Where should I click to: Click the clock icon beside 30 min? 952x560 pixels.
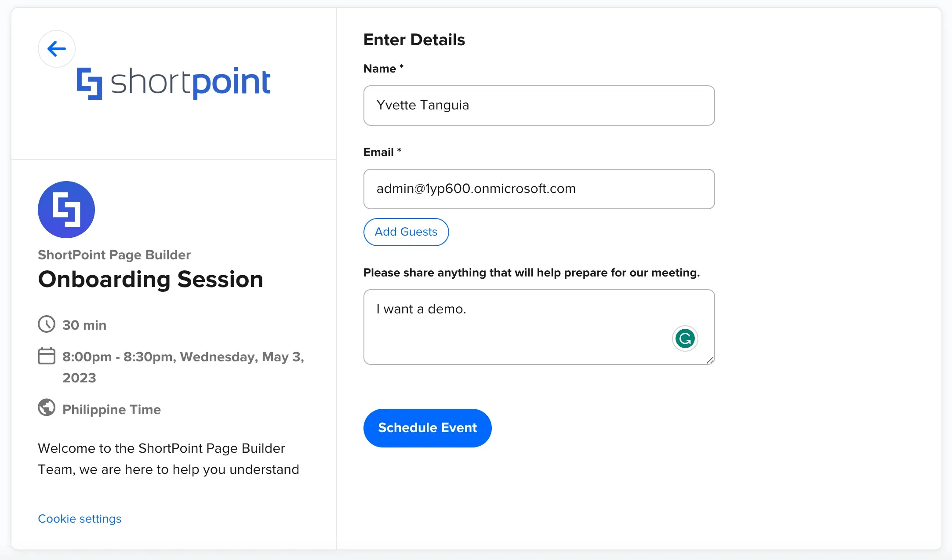47,324
